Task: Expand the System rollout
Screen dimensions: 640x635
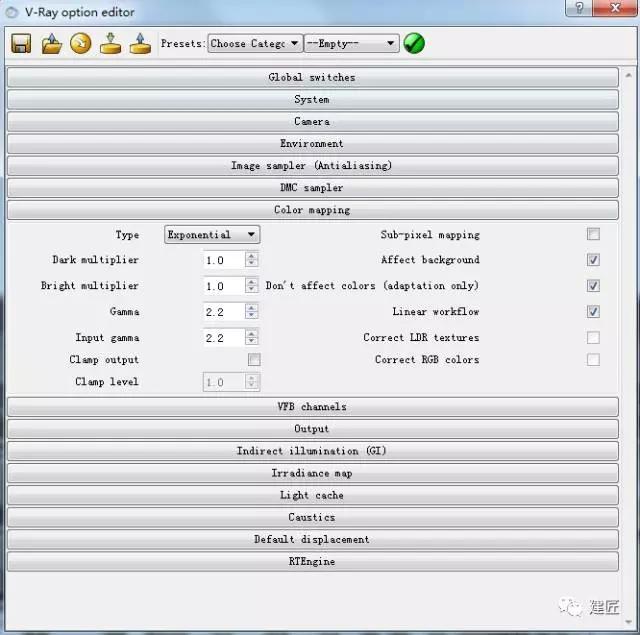Action: coord(313,99)
